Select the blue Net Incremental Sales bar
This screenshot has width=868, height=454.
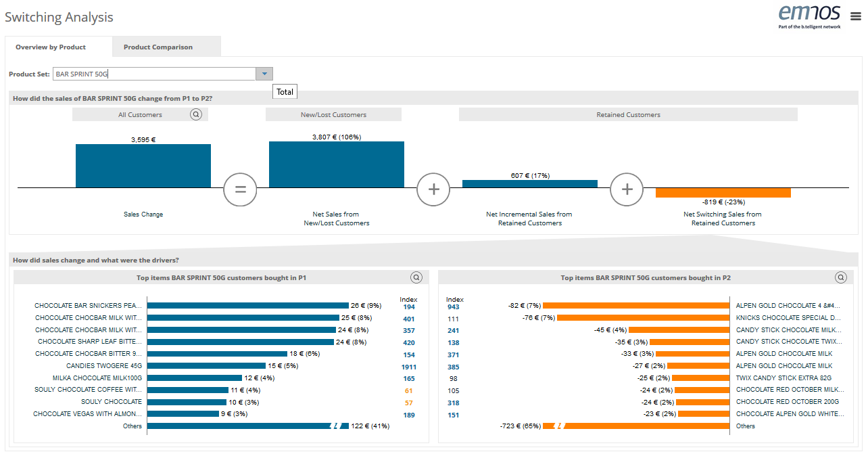(x=530, y=183)
